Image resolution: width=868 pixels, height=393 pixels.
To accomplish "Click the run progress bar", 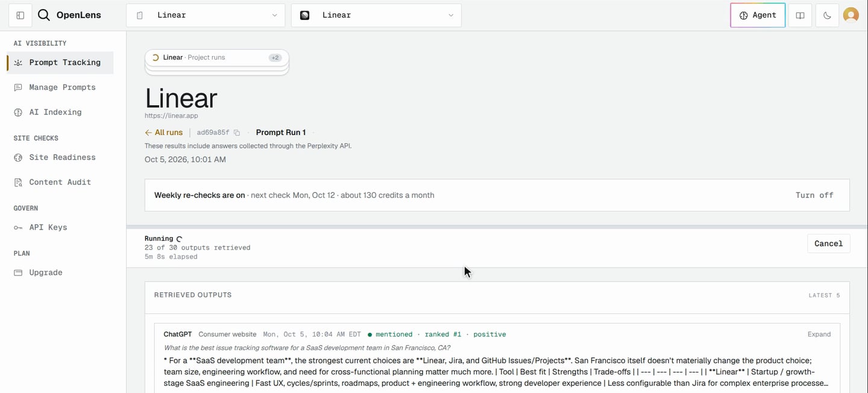I will pos(497,227).
